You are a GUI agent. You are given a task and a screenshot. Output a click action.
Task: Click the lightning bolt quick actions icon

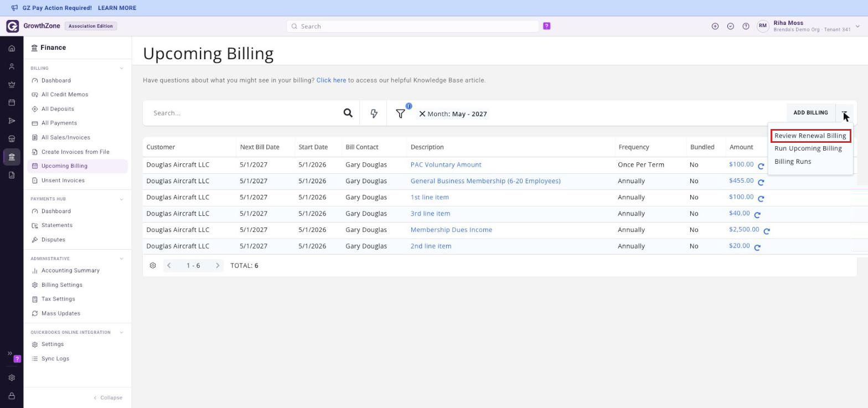374,113
